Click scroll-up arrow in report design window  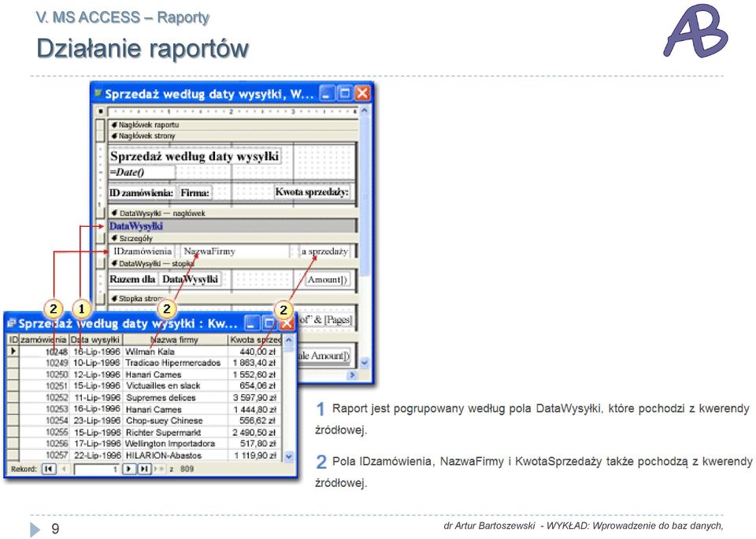pyautogui.click(x=365, y=111)
